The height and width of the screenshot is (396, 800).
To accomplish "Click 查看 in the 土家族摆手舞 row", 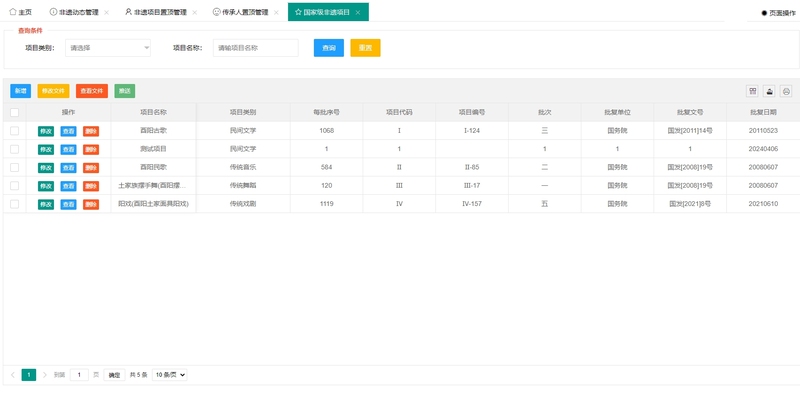I will (x=68, y=186).
